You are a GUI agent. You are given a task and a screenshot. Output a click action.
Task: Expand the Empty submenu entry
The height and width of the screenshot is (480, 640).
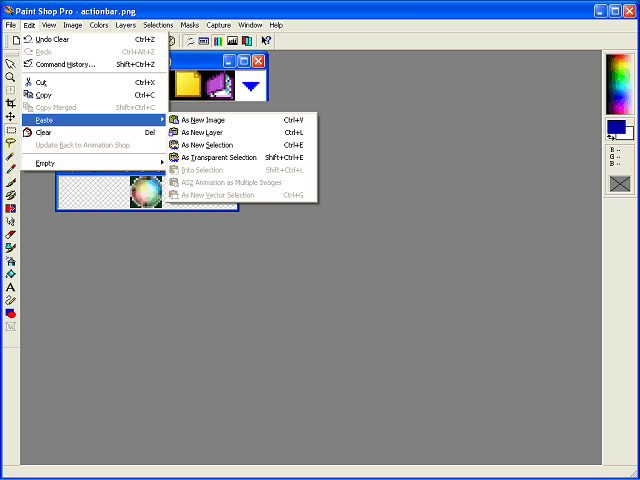95,163
